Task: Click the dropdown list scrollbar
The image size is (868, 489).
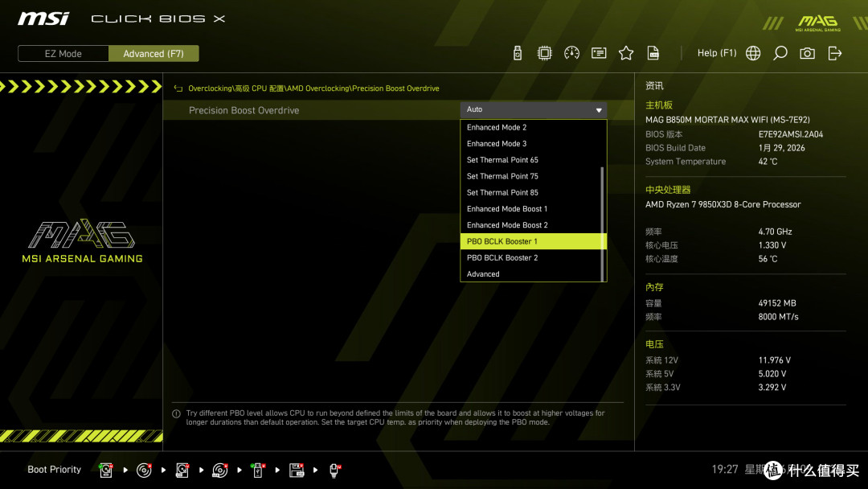Action: [x=602, y=224]
